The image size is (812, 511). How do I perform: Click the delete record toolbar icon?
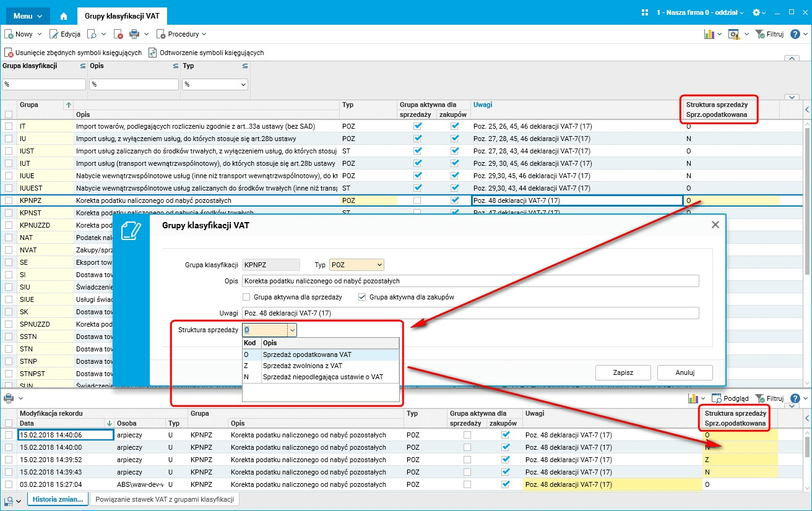[119, 34]
